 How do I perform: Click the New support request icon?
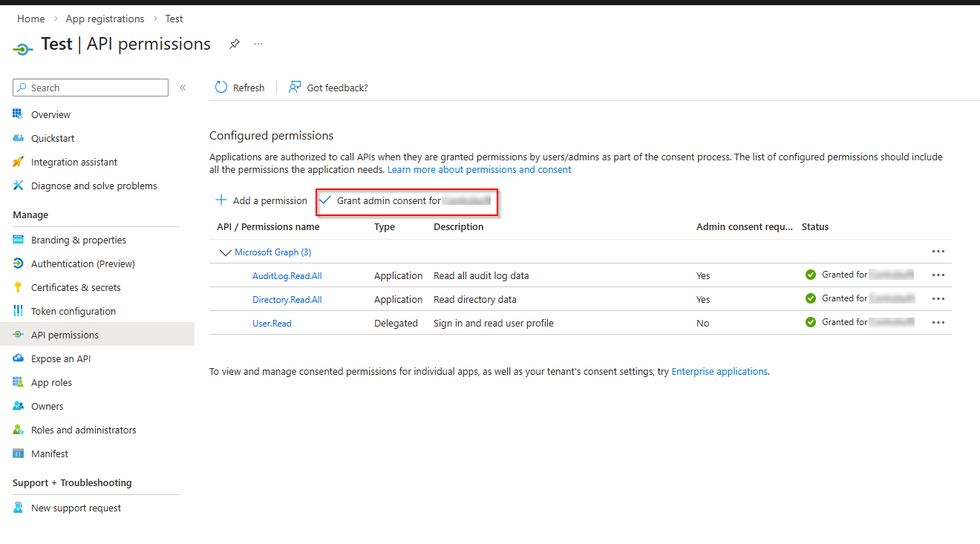click(x=19, y=508)
